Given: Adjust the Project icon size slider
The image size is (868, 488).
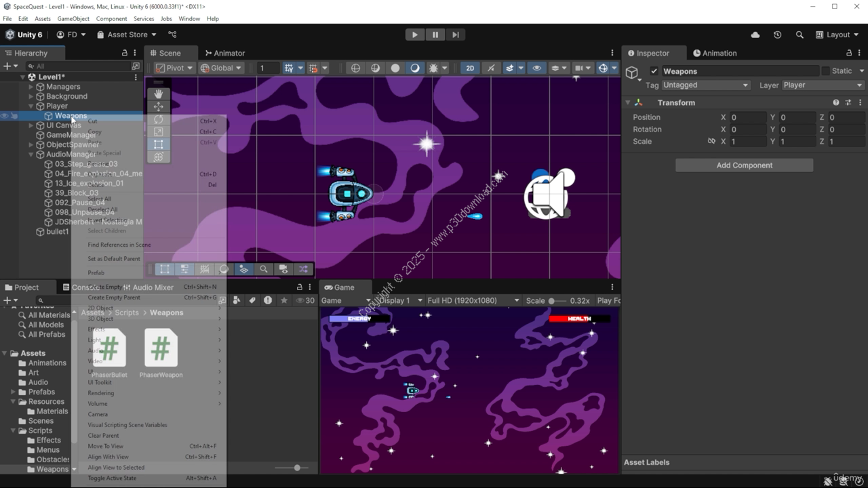Looking at the screenshot, I should click(292, 468).
